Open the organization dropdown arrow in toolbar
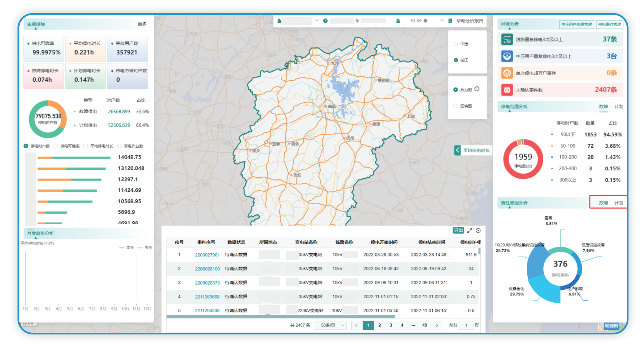 [x=317, y=21]
